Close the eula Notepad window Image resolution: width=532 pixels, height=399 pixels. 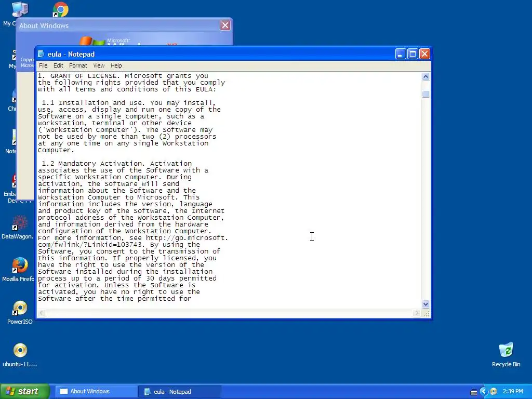[425, 54]
